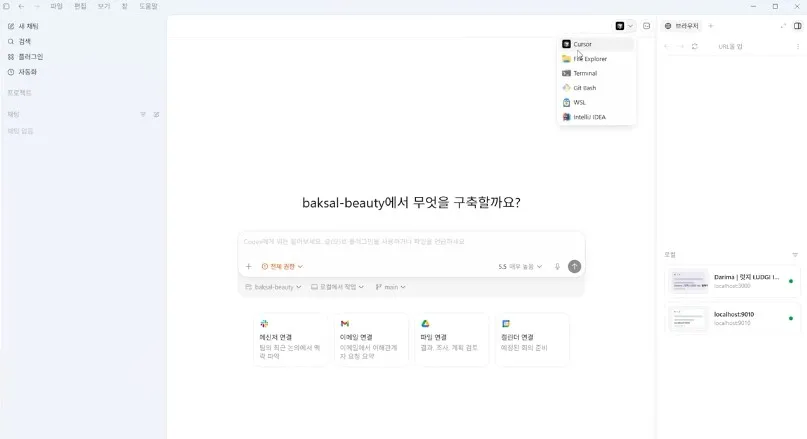Open the 파일 menu
This screenshot has width=807, height=439.
[x=56, y=6]
